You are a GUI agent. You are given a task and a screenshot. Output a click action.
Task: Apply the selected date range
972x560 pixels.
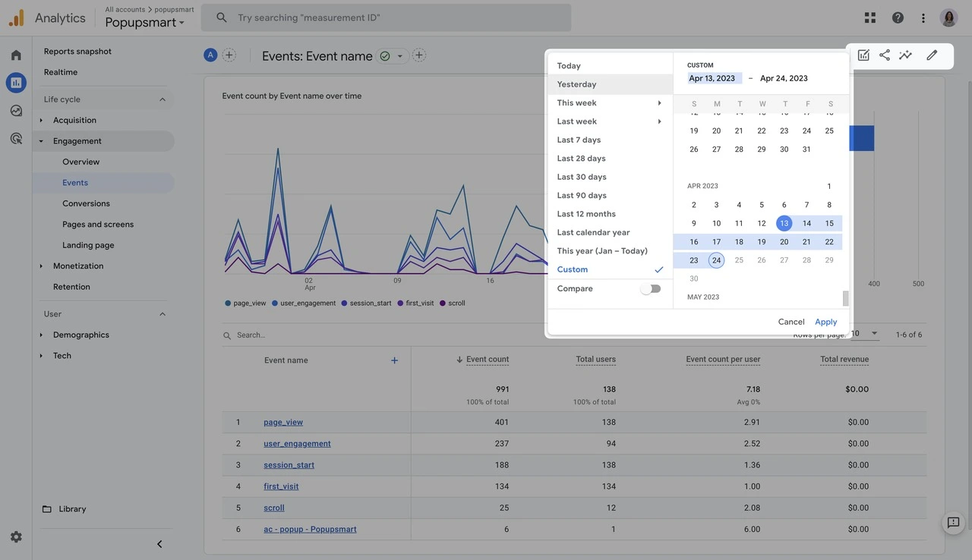(x=826, y=322)
